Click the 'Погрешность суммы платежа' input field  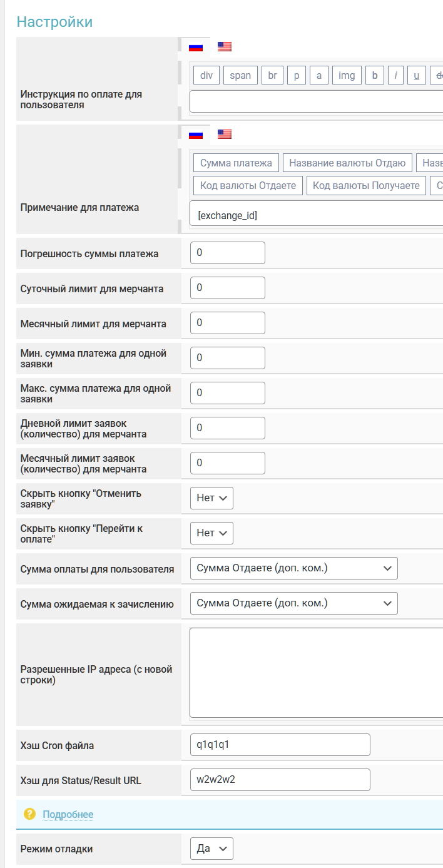[x=227, y=253]
